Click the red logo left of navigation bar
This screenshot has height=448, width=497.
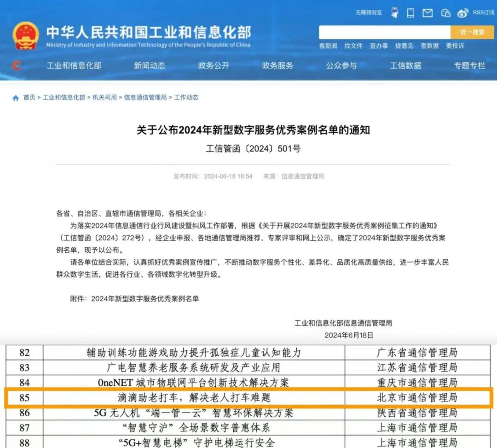tap(17, 65)
